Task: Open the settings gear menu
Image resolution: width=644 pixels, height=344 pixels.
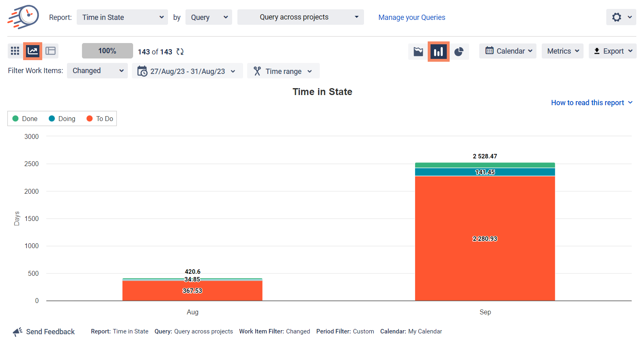Action: pos(621,17)
